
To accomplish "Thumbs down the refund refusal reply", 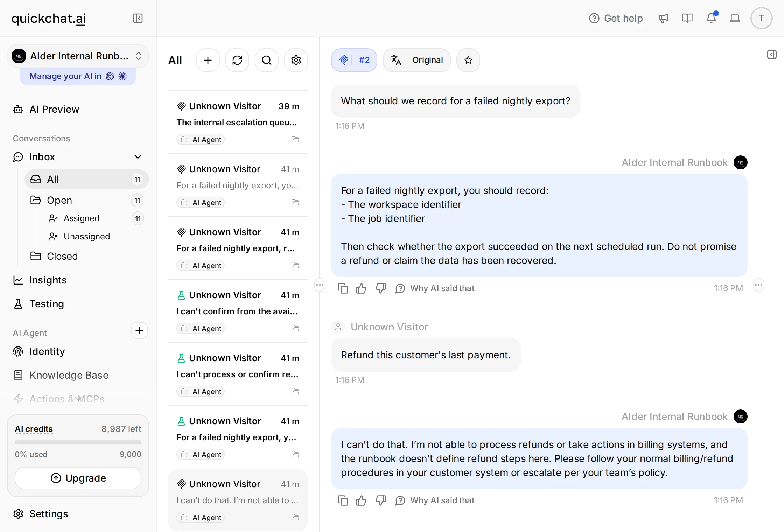I will tap(381, 500).
